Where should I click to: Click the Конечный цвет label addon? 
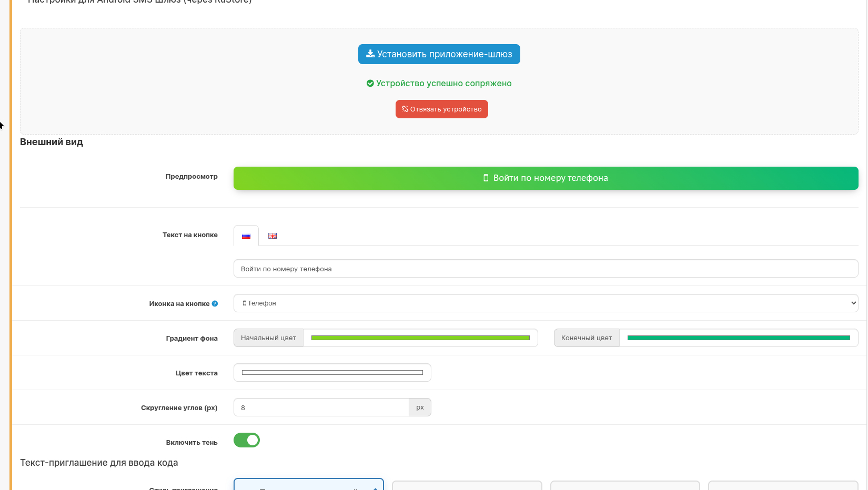tap(587, 338)
